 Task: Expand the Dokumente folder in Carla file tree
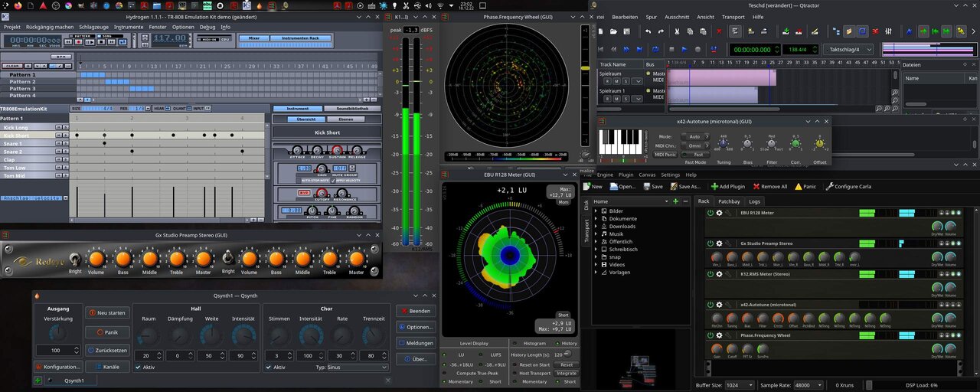596,219
